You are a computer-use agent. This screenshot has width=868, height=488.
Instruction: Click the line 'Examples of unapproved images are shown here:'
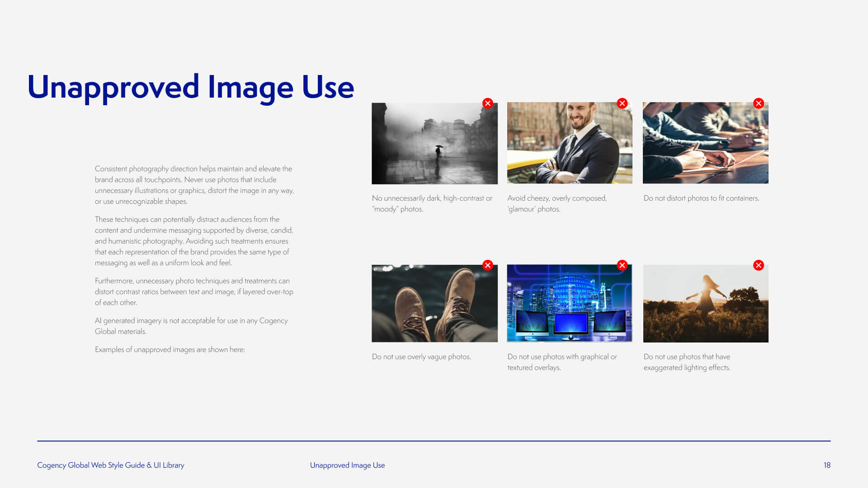(x=170, y=349)
